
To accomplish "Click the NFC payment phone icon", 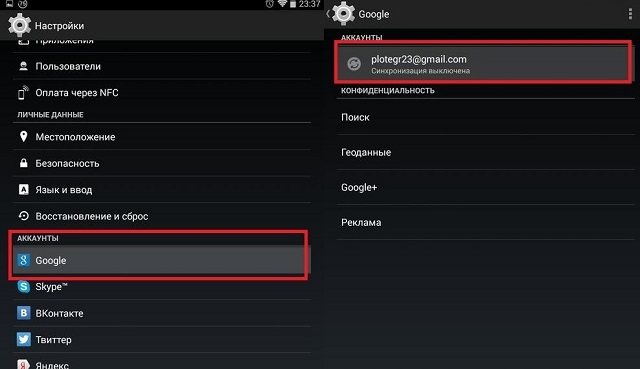I will (x=23, y=93).
